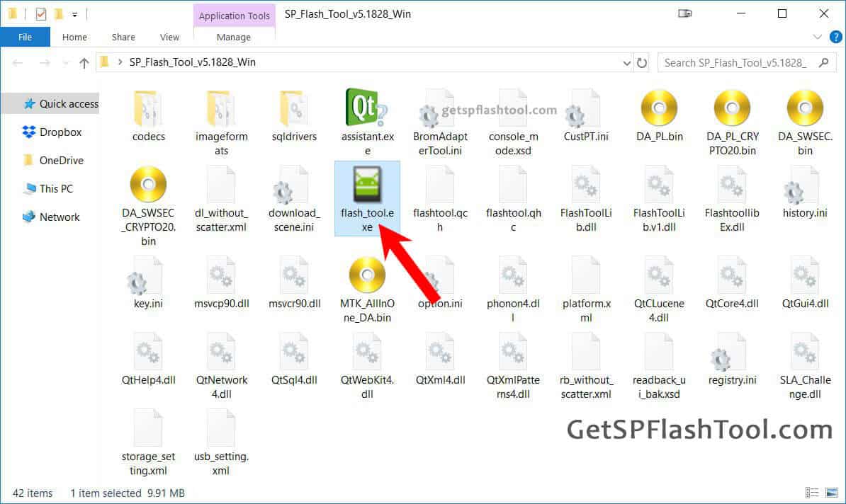The width and height of the screenshot is (846, 504).
Task: Select the FlashToolLib.dll file icon
Action: pyautogui.click(x=586, y=185)
